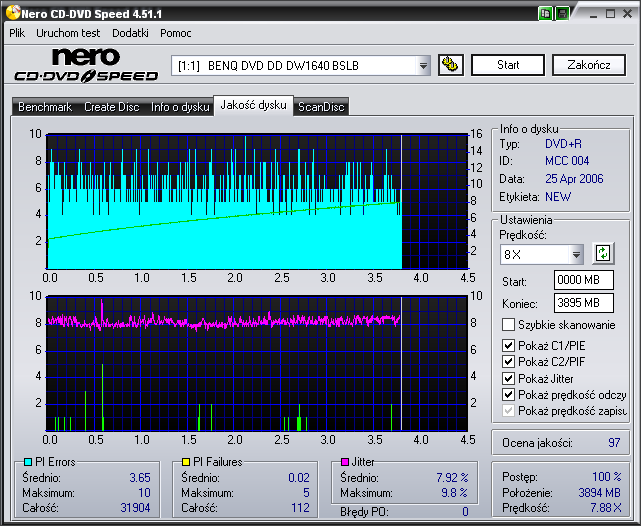Click the PI Errors upper graph
Screen dimensions: 641x526
click(x=257, y=201)
